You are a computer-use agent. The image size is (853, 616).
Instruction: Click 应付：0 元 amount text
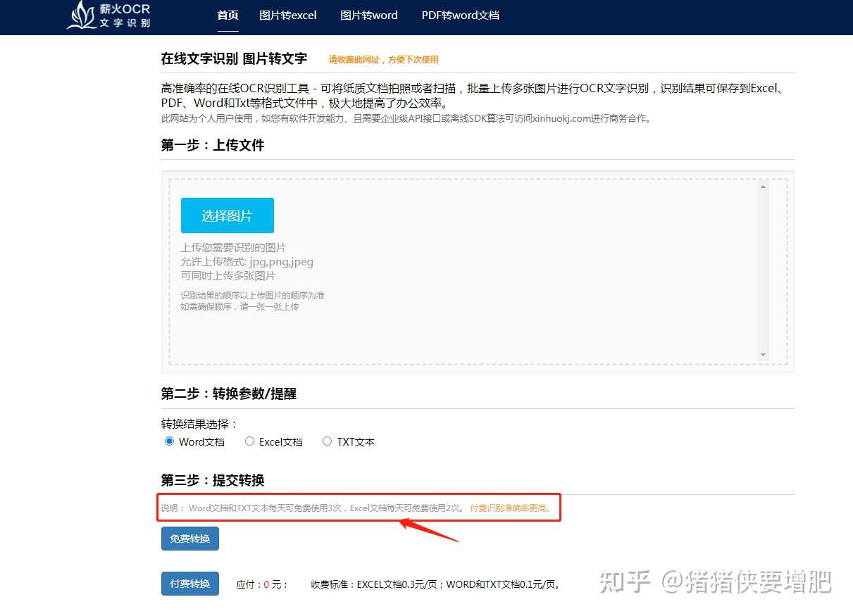(x=262, y=584)
